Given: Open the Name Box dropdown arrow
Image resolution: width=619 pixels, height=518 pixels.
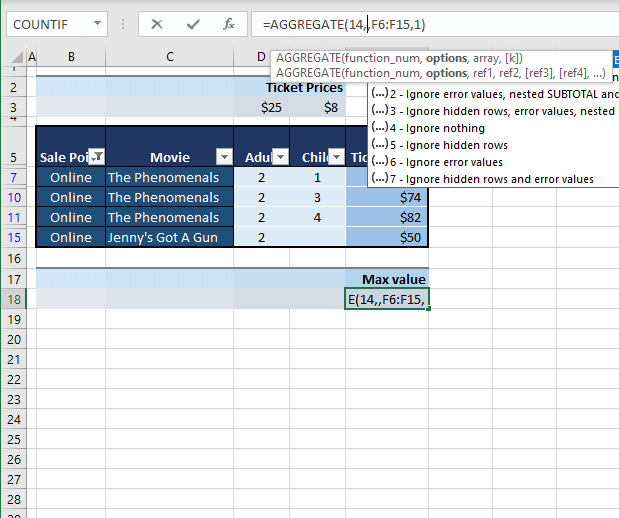Looking at the screenshot, I should pos(96,23).
